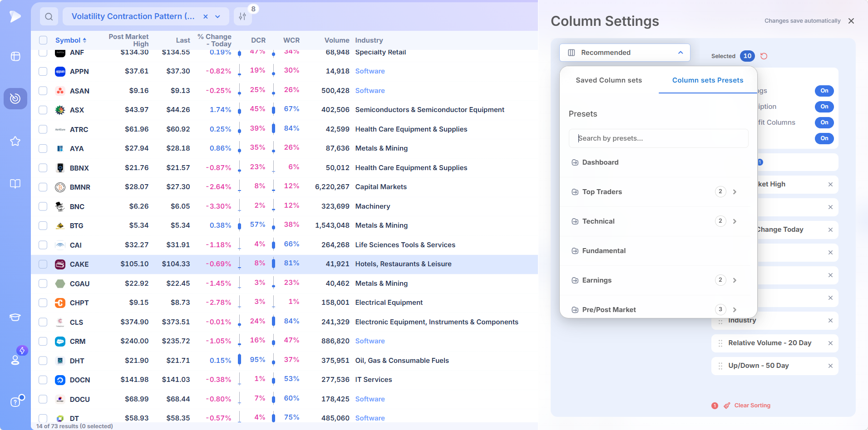Open the graduation cap sidebar icon
Viewport: 868px width, 430px height.
pyautogui.click(x=15, y=317)
